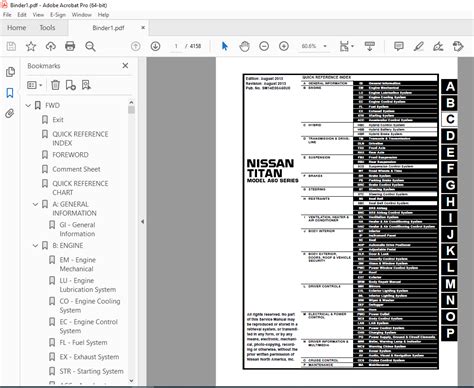Close the Bookmarks panel
474x388 pixels.
(125, 66)
